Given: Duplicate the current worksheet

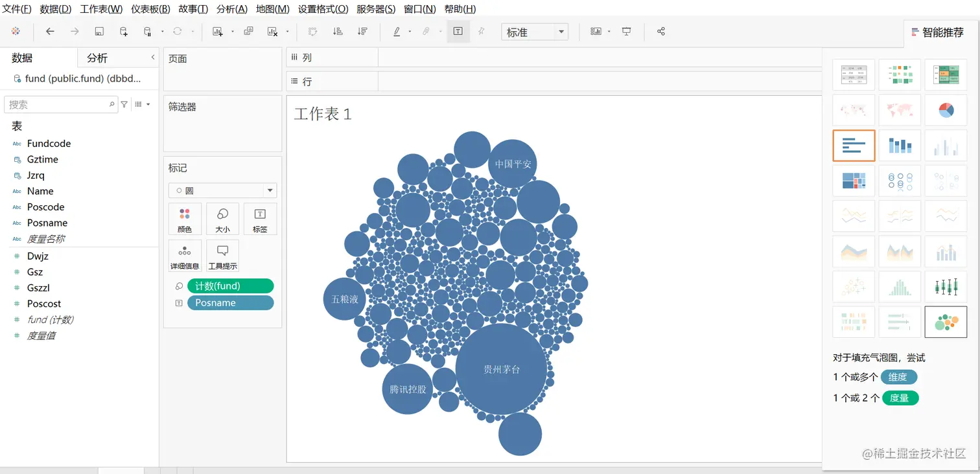Looking at the screenshot, I should 248,32.
